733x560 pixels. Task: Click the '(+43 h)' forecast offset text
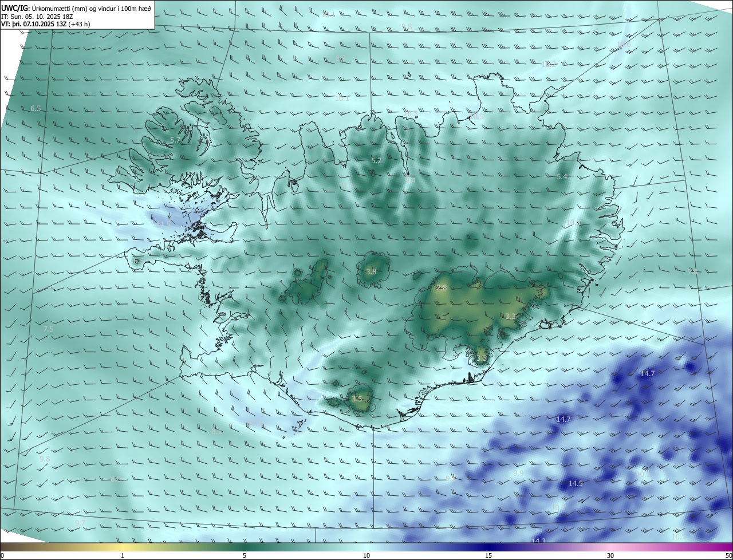pos(80,24)
